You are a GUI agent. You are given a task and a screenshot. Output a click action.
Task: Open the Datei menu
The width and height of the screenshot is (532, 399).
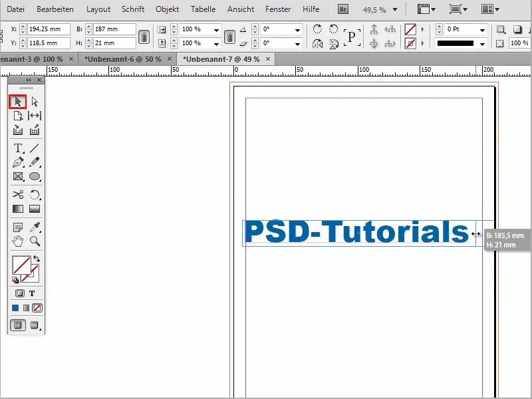coord(15,9)
